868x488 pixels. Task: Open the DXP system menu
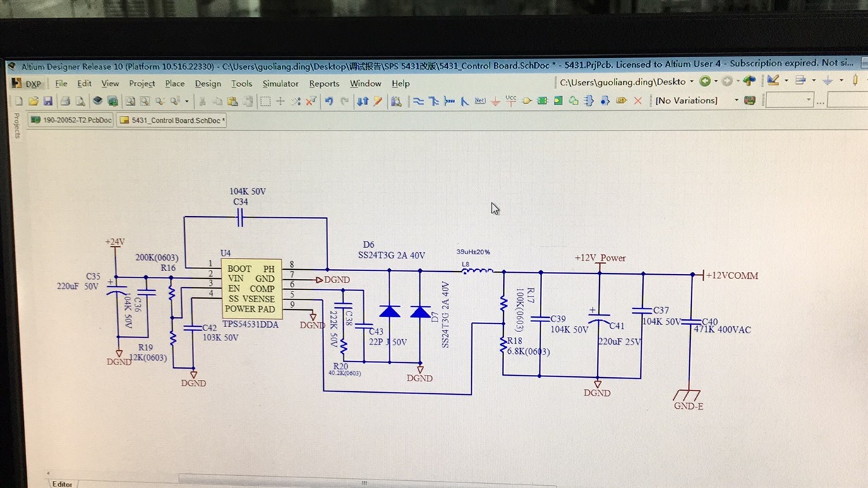click(x=27, y=83)
